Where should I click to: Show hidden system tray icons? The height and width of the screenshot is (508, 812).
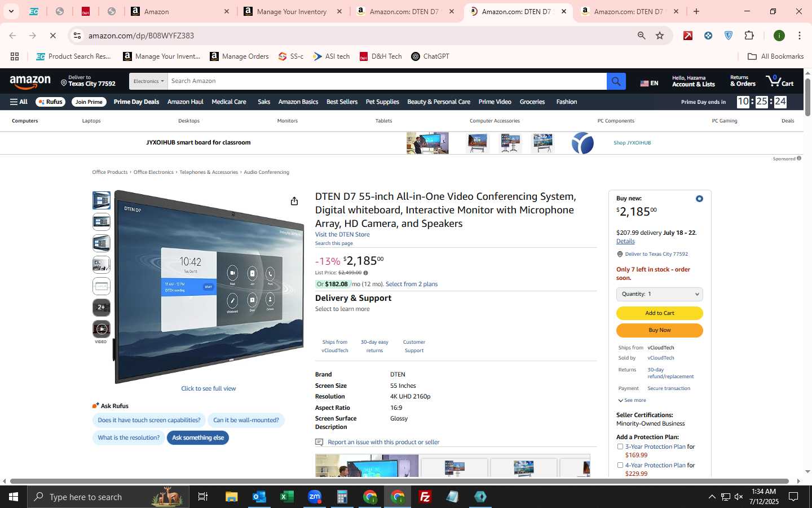[x=712, y=497]
